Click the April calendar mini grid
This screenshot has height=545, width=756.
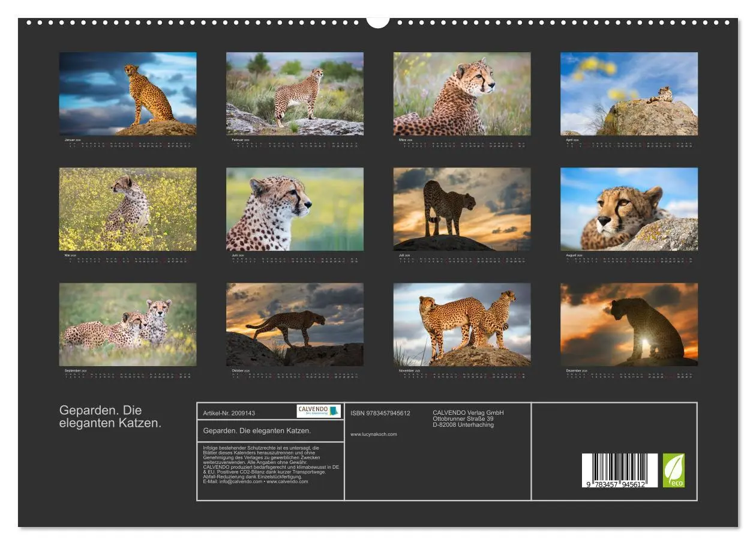[x=629, y=144]
